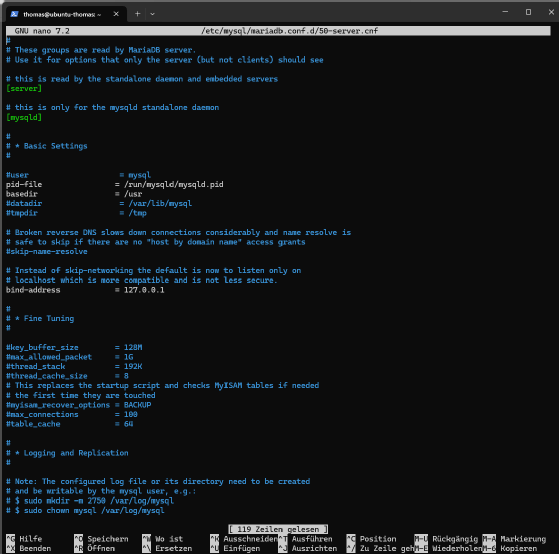Click the 'These groups are read' comment
Viewport: 559px width, 554px height.
coord(101,50)
